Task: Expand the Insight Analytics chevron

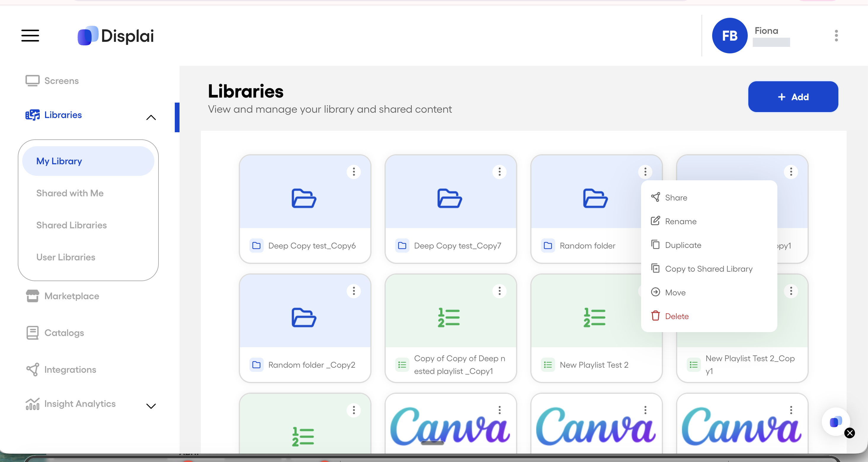Action: 151,406
